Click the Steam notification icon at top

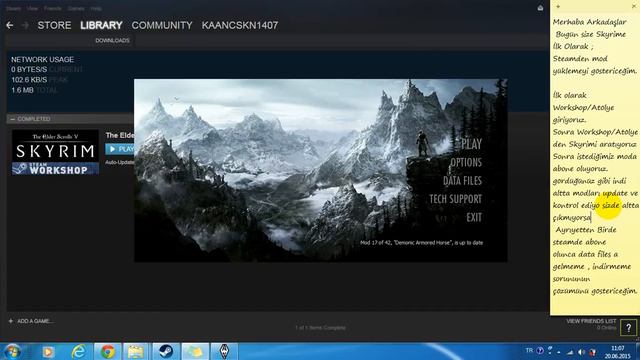click(x=540, y=8)
